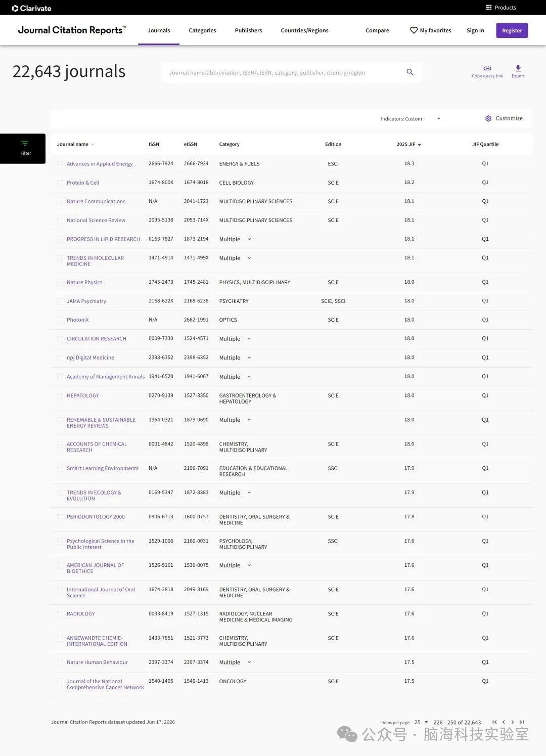Go to the first page icon
Viewport: 546px width, 756px height.
[x=494, y=722]
